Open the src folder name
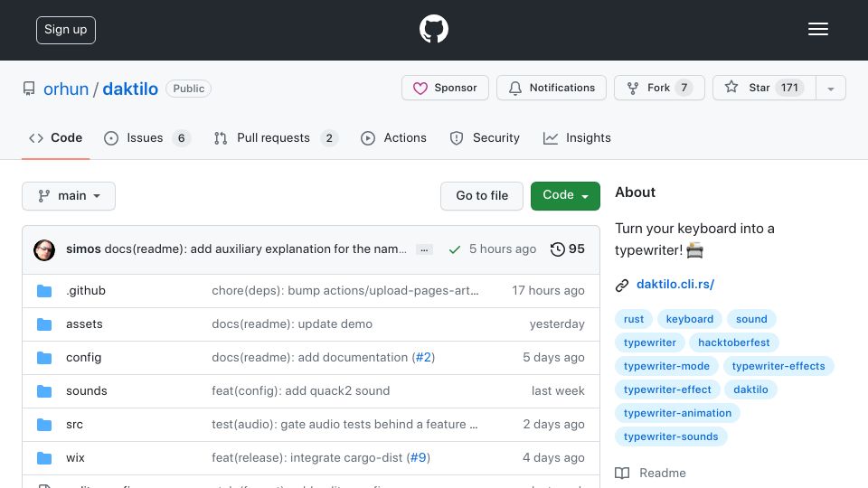The image size is (868, 488). [74, 425]
